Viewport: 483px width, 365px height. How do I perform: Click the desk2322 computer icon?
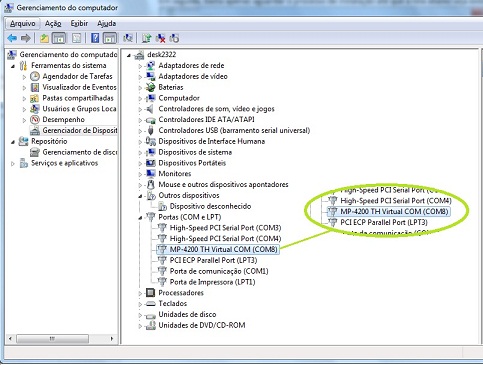point(140,55)
